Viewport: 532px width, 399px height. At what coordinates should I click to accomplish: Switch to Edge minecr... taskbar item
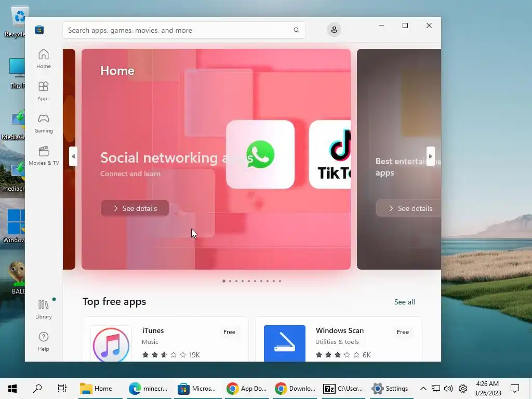[x=149, y=389]
